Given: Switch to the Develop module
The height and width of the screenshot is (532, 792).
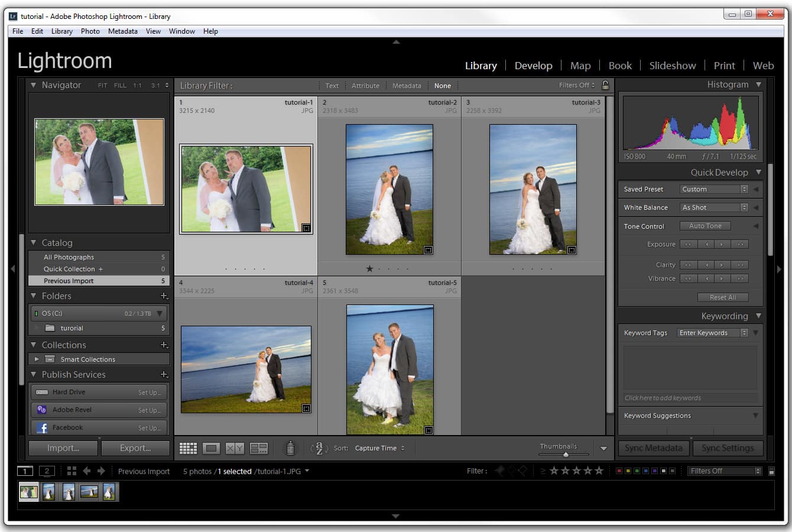Looking at the screenshot, I should click(x=533, y=65).
